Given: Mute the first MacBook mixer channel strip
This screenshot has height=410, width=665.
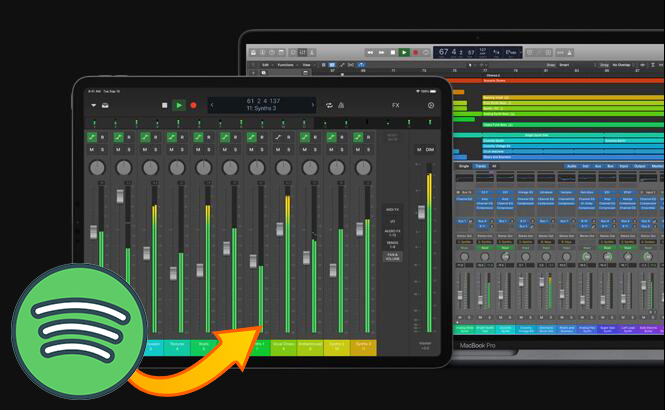Looking at the screenshot, I should click(460, 317).
